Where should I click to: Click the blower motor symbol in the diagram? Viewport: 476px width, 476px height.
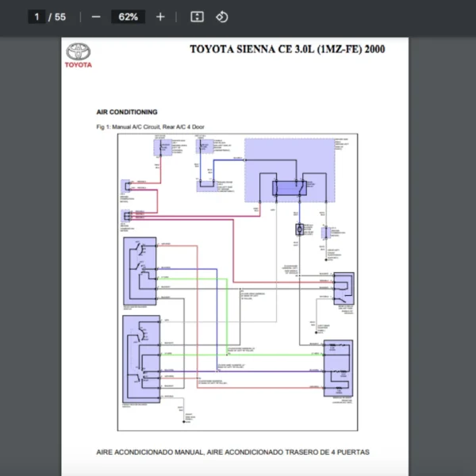coord(300,229)
